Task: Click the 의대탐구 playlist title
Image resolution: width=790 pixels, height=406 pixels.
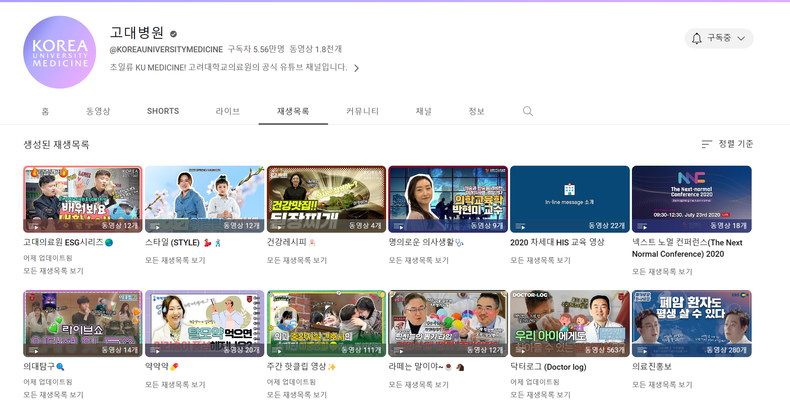Action: tap(44, 367)
